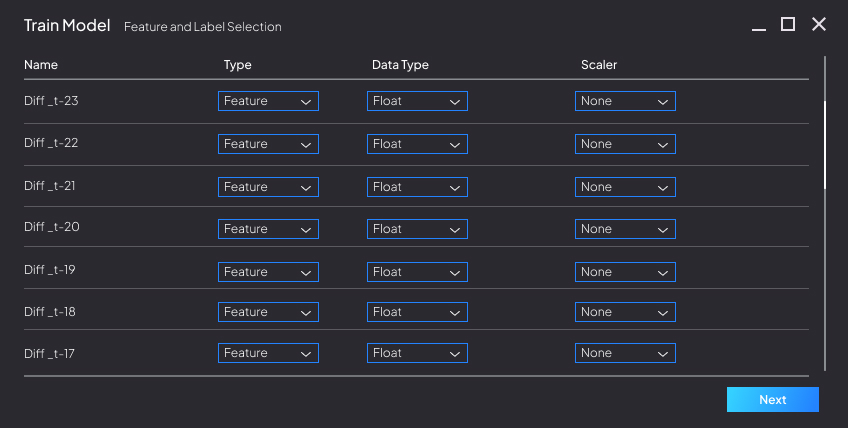Select the Diff _t-17 row name
This screenshot has height=428, width=848.
click(x=49, y=354)
